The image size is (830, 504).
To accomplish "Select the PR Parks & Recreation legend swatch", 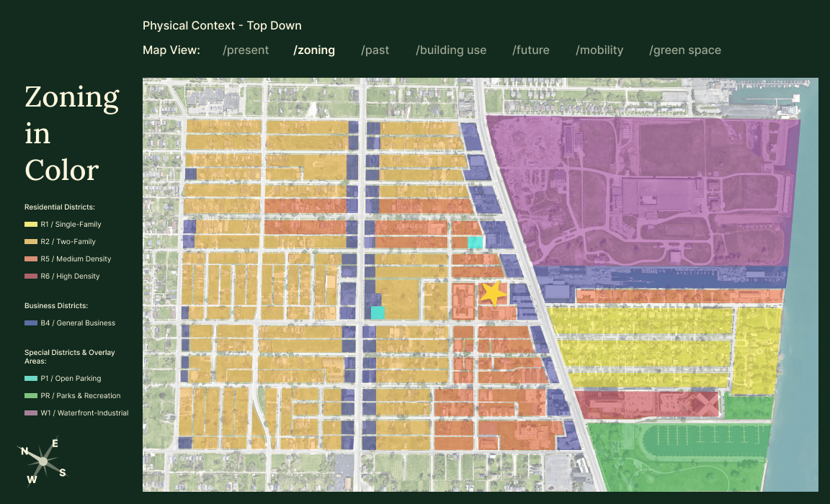I will point(30,395).
